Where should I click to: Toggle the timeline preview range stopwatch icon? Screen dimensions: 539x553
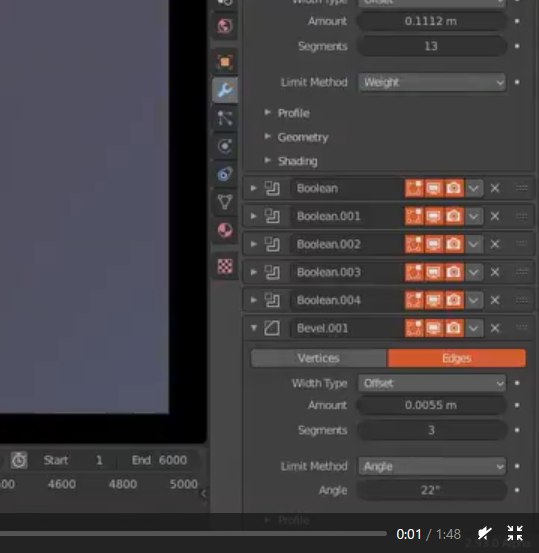[19, 460]
